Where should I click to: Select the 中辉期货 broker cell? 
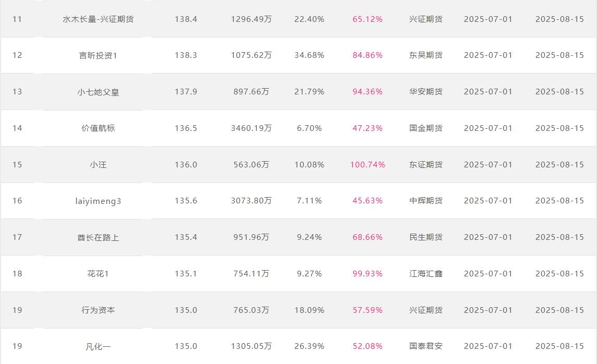[x=426, y=200]
